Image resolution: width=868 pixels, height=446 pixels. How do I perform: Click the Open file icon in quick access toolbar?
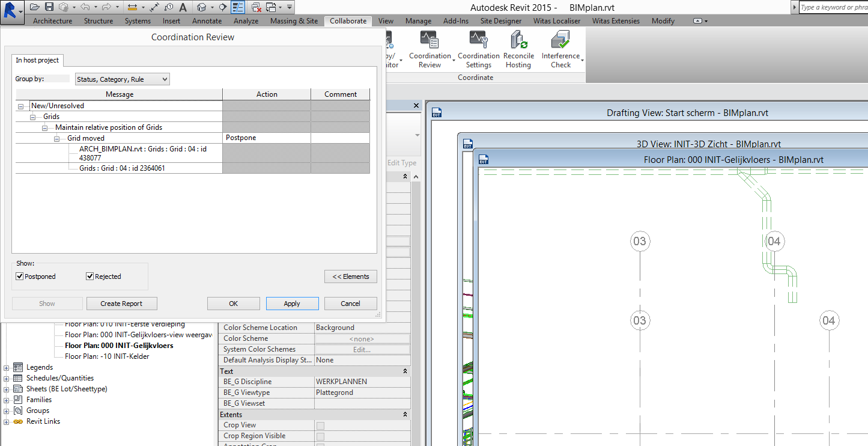pyautogui.click(x=35, y=7)
